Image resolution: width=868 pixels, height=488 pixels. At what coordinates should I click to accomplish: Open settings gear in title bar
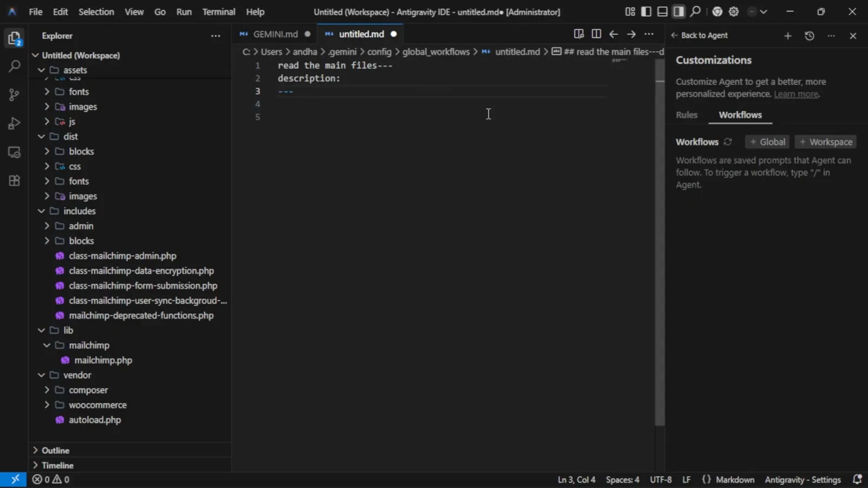tap(733, 11)
